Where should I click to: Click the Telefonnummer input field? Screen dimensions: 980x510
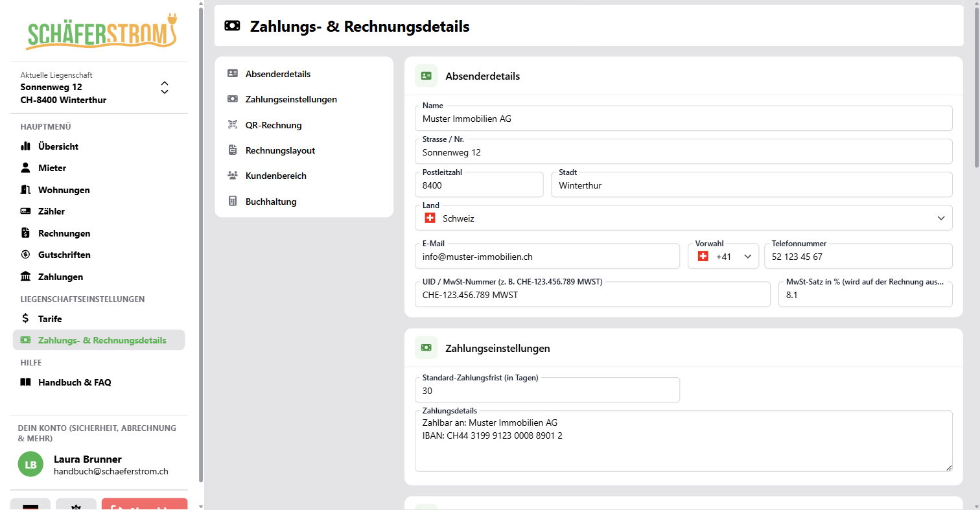tap(859, 256)
